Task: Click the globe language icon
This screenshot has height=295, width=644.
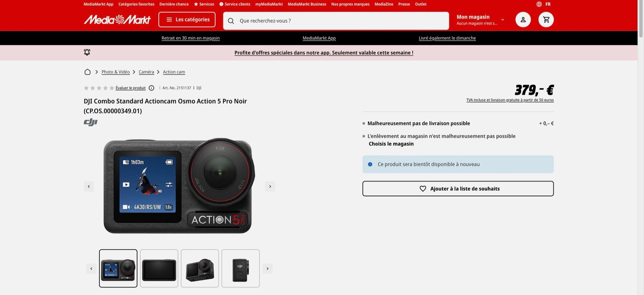Action: (539, 4)
